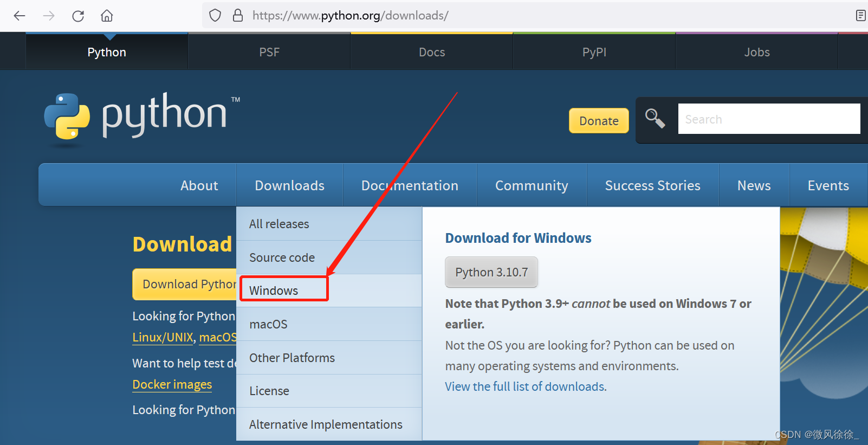Screen dimensions: 868x445
Task: Go to browser home page icon
Action: pyautogui.click(x=107, y=16)
